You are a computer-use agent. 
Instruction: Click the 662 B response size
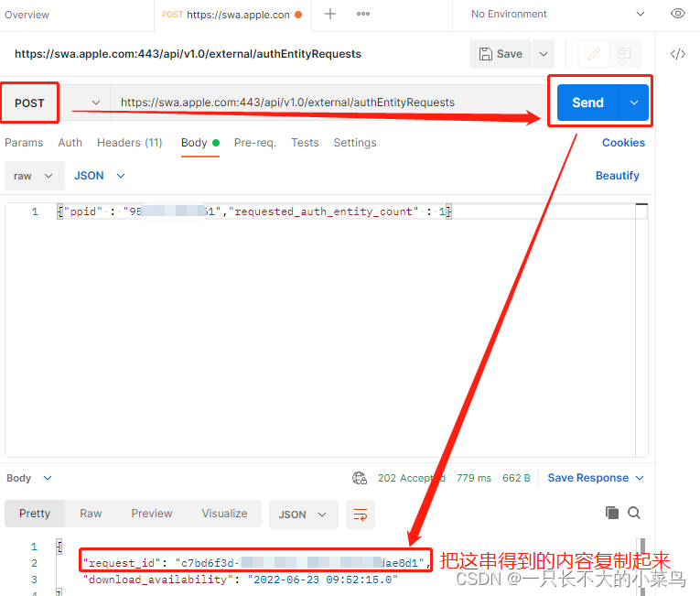516,478
